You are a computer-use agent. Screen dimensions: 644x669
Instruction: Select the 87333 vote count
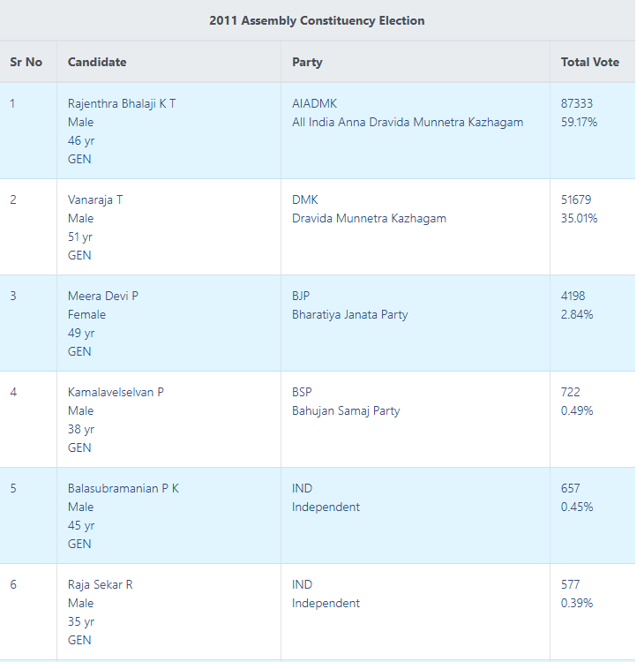tap(577, 103)
